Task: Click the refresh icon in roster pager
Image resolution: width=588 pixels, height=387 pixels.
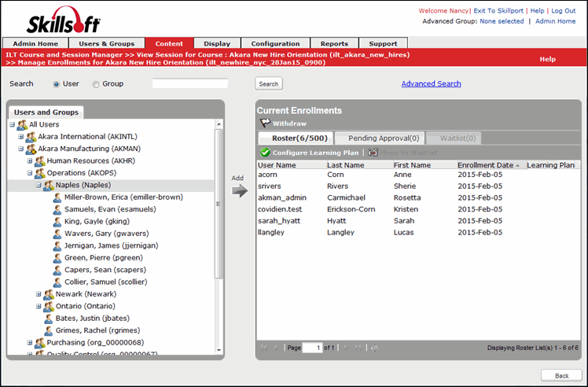Action: 375,348
